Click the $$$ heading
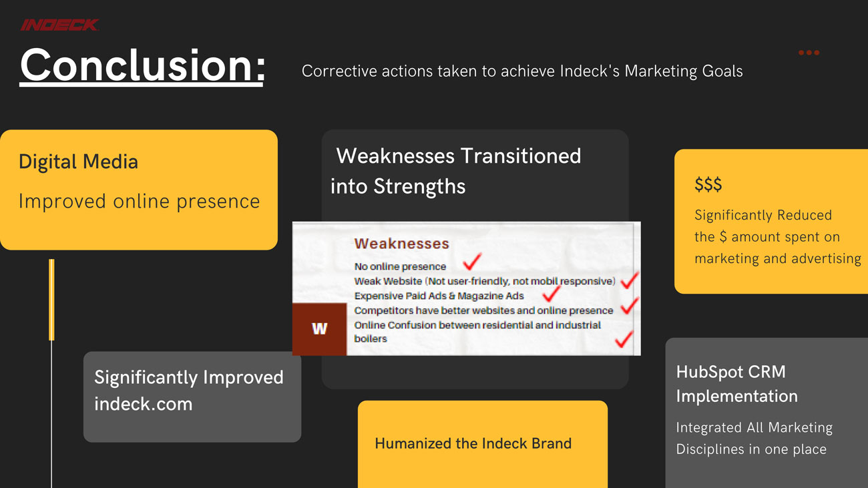This screenshot has width=868, height=488. (x=708, y=184)
